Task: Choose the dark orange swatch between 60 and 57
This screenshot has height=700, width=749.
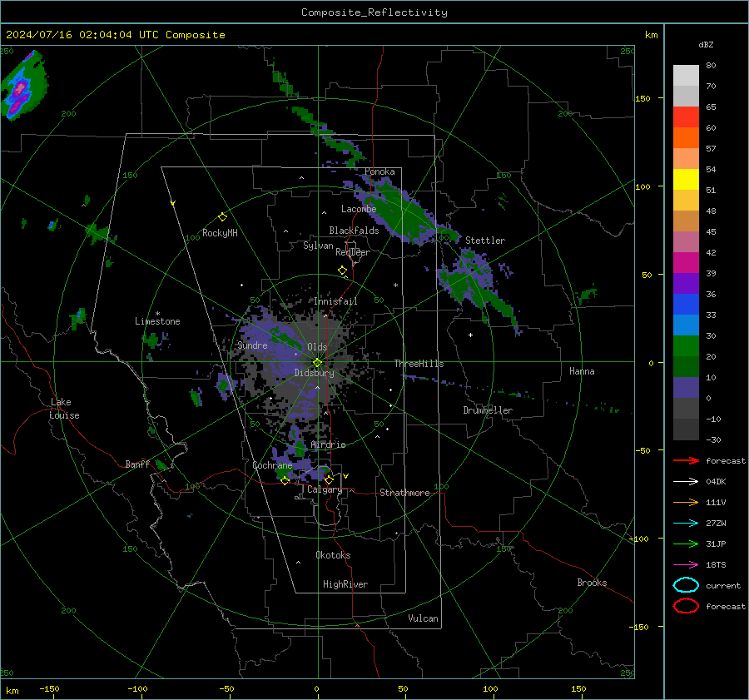Action: tap(686, 138)
